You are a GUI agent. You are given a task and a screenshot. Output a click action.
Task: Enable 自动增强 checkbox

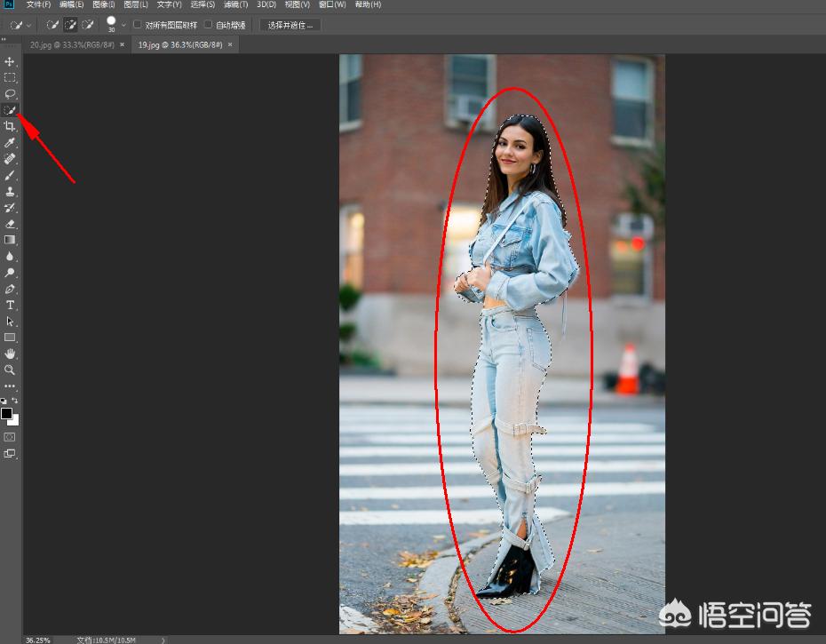coord(209,25)
